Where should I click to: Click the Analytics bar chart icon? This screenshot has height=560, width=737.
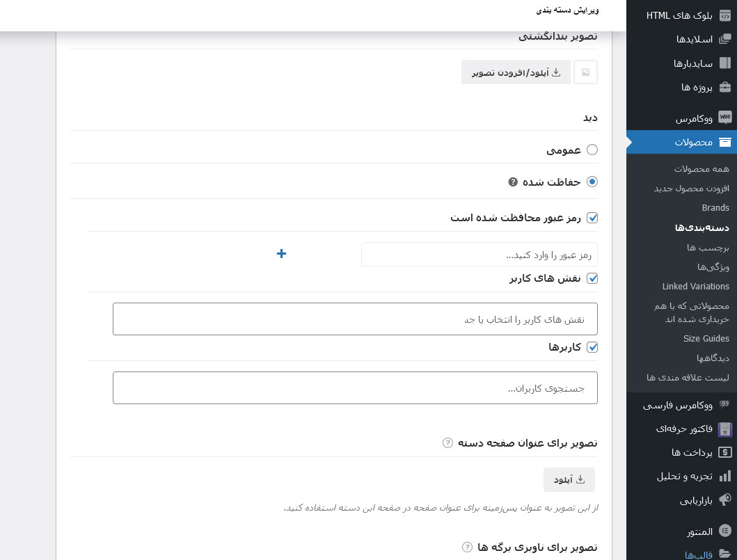[724, 476]
